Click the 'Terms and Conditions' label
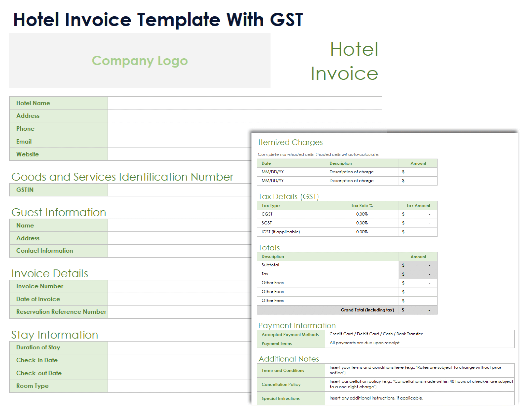 tap(291, 371)
